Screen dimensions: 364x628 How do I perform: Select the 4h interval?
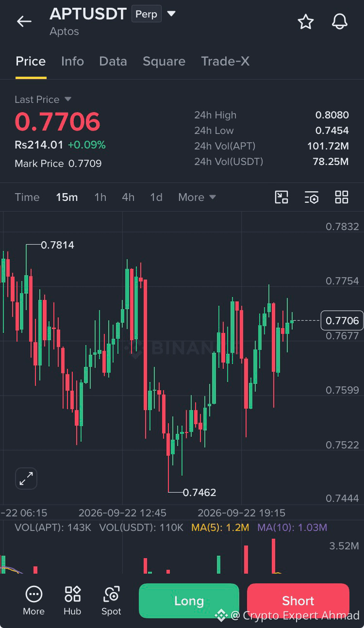pos(128,198)
